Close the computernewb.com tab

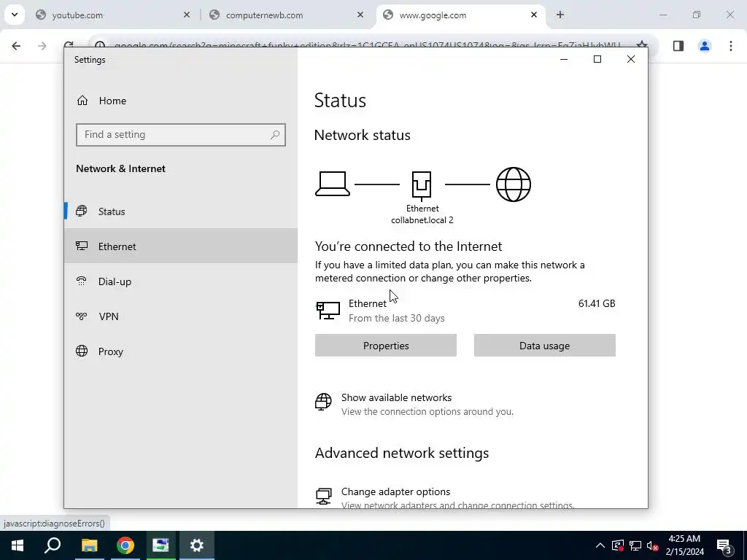click(360, 15)
